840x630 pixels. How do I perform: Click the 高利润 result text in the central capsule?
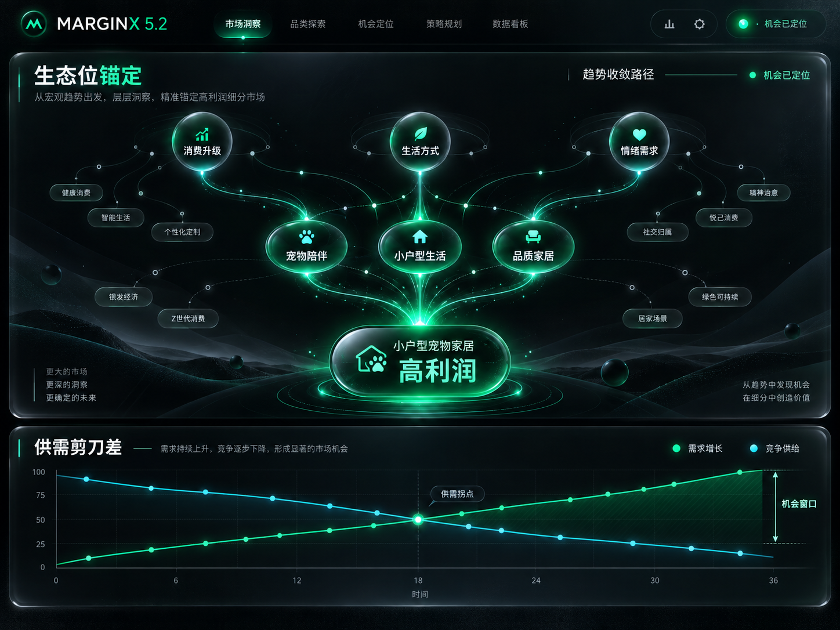437,371
